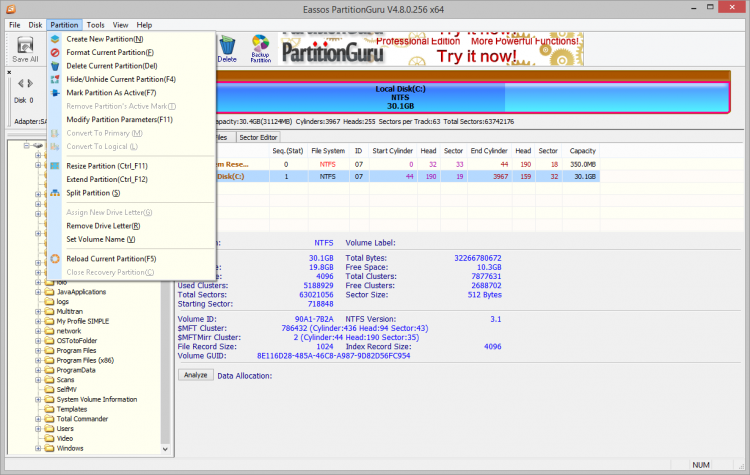Expand the ProgramData folder
Screen dimensions: 750x475
(38, 370)
